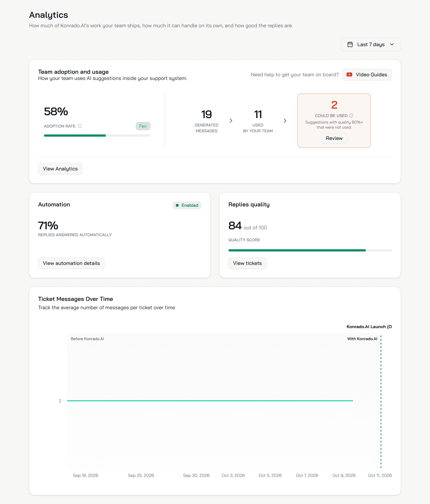Click the Oct 7, 2026 axis label
Image resolution: width=430 pixels, height=504 pixels.
click(x=307, y=475)
